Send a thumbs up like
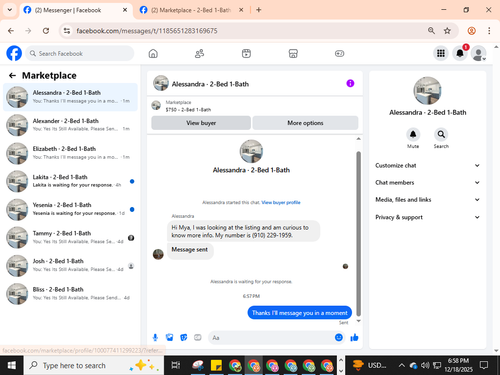Screen dimensions: 500x375 point(354,337)
